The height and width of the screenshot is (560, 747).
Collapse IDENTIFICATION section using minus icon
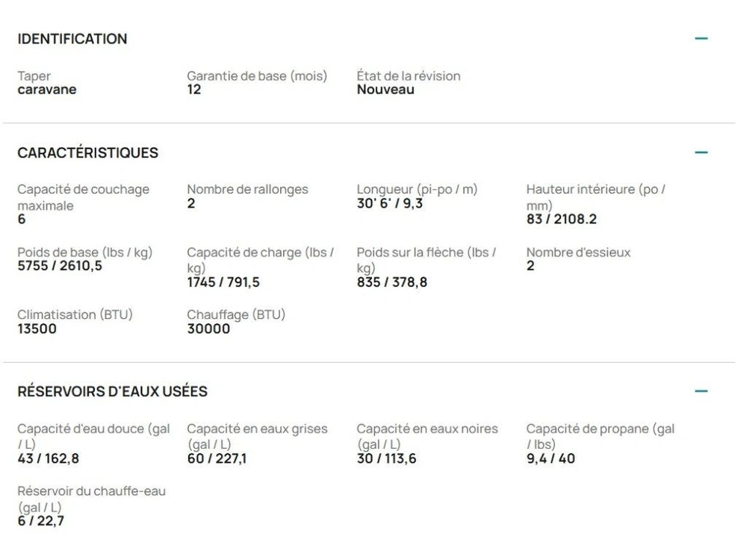point(701,38)
